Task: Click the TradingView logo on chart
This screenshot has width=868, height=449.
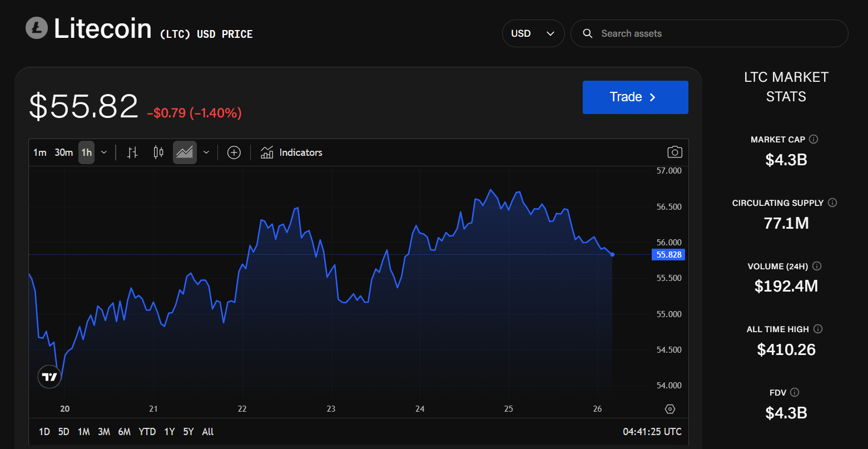Action: [x=49, y=377]
